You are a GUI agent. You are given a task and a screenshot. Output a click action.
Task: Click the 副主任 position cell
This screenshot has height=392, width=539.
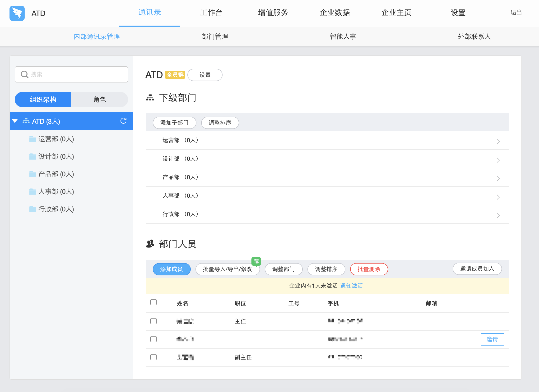[243, 357]
